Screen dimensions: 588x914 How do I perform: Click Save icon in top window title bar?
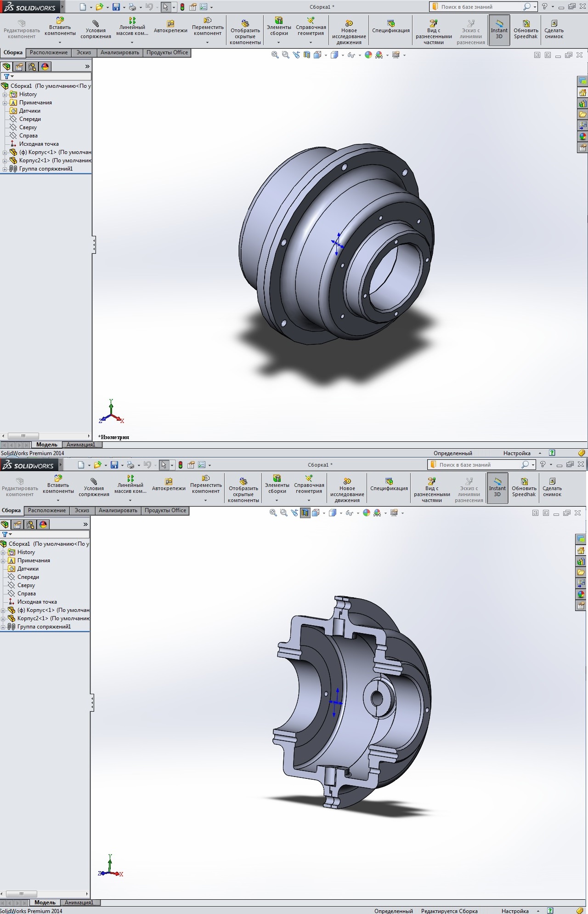(116, 7)
